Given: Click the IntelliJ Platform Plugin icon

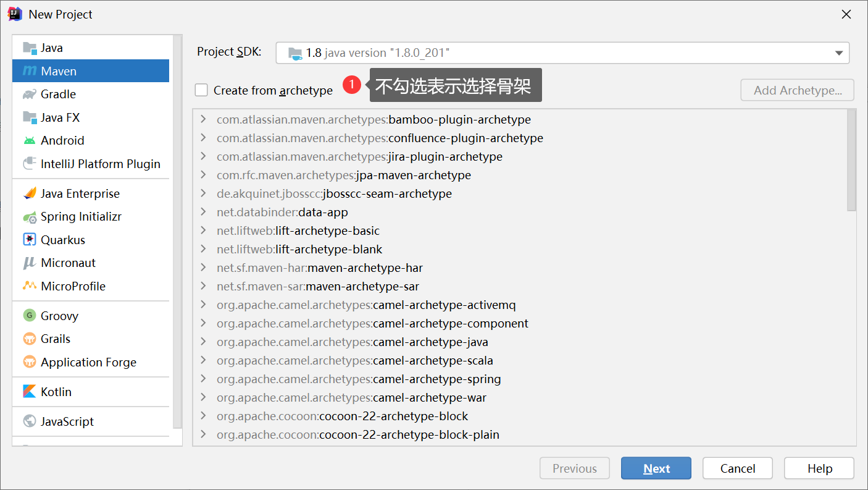Looking at the screenshot, I should tap(30, 164).
